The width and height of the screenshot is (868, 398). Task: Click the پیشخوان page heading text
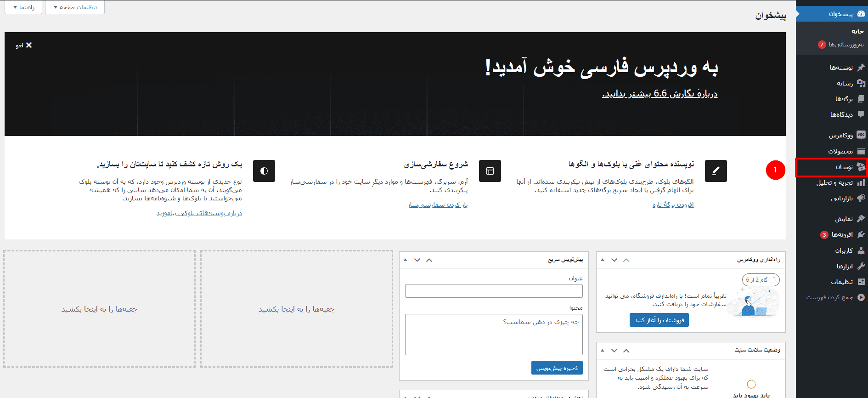pyautogui.click(x=771, y=16)
